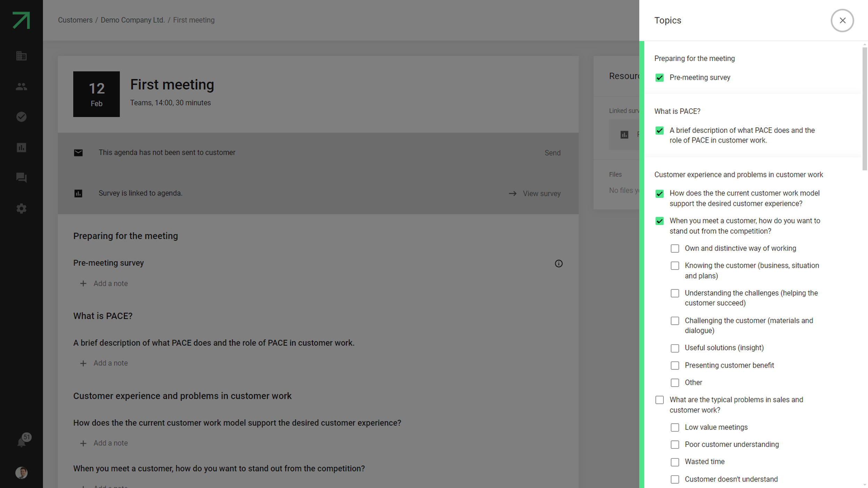Go to Customers in breadcrumb
The width and height of the screenshot is (868, 488).
(75, 20)
